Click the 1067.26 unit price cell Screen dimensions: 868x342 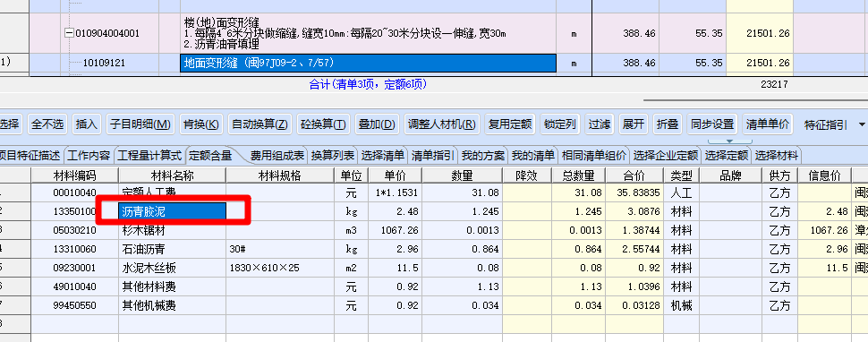(396, 230)
